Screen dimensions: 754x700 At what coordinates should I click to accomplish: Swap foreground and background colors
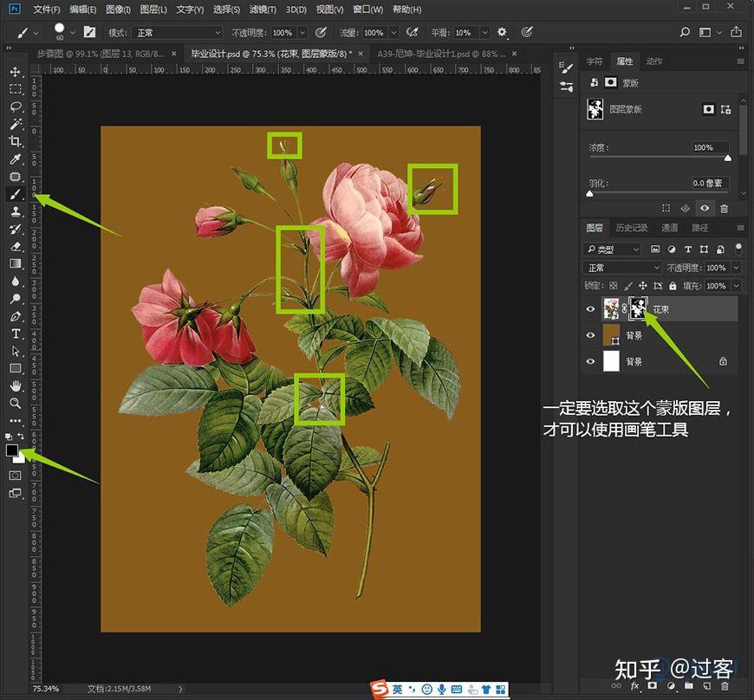click(x=21, y=436)
